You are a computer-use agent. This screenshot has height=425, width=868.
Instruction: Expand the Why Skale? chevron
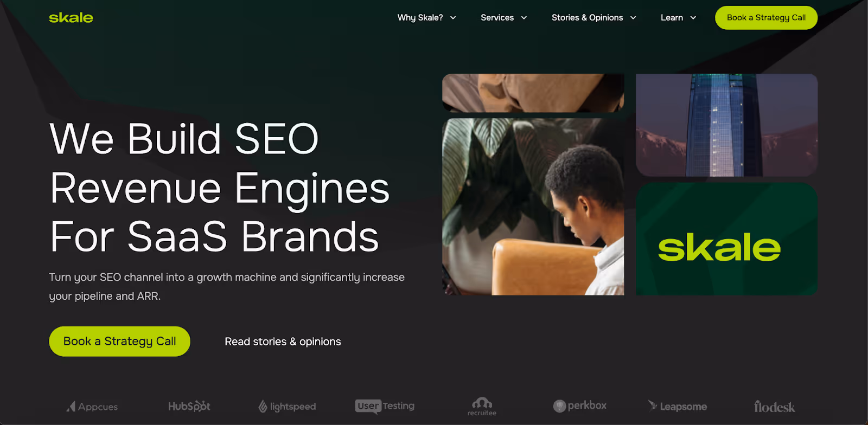[453, 18]
